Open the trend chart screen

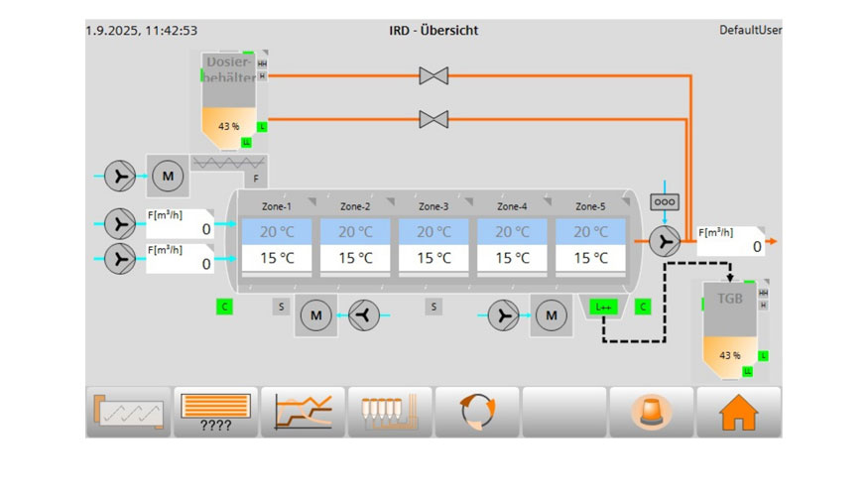pyautogui.click(x=303, y=412)
